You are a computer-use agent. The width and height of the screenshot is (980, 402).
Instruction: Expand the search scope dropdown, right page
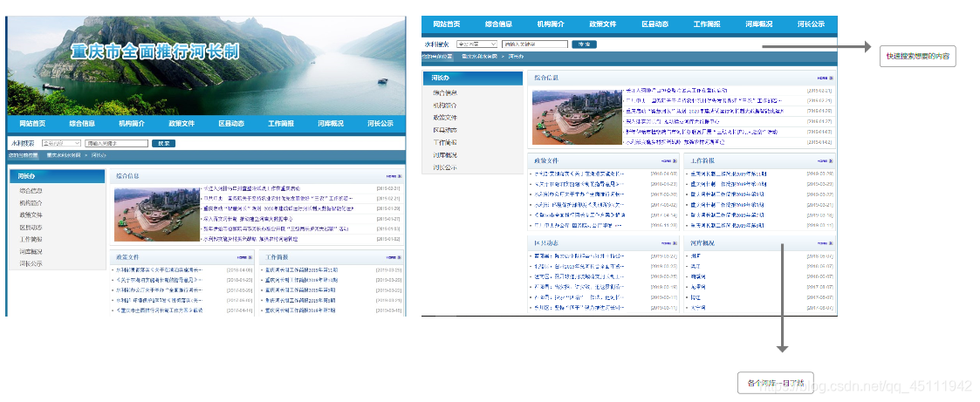pyautogui.click(x=476, y=44)
